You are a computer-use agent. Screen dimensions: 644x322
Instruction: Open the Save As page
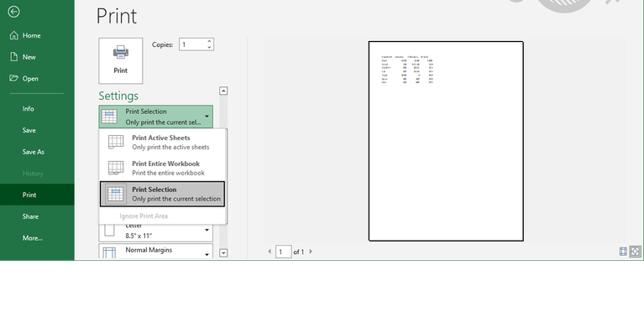34,152
